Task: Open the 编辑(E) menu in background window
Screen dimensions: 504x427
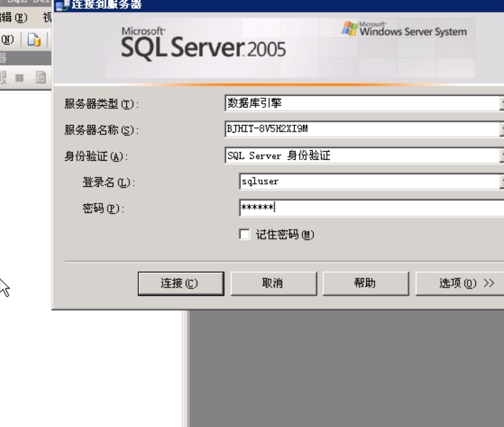Action: click(14, 18)
